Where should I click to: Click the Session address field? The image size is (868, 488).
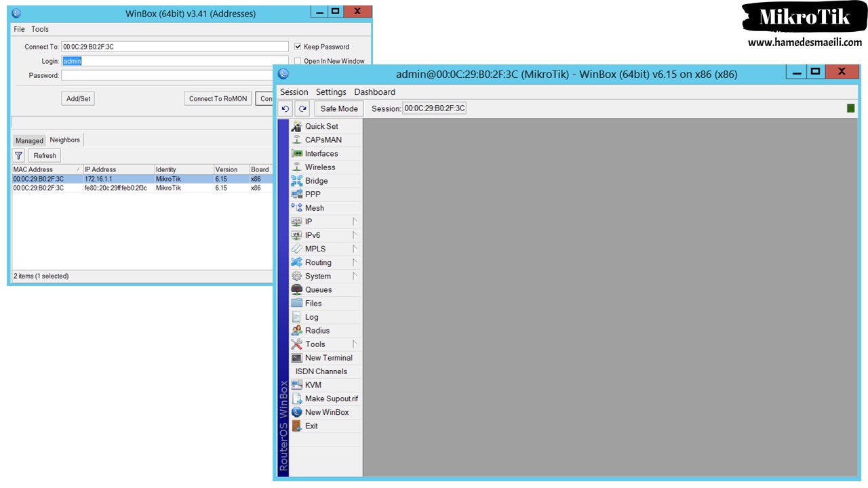435,108
